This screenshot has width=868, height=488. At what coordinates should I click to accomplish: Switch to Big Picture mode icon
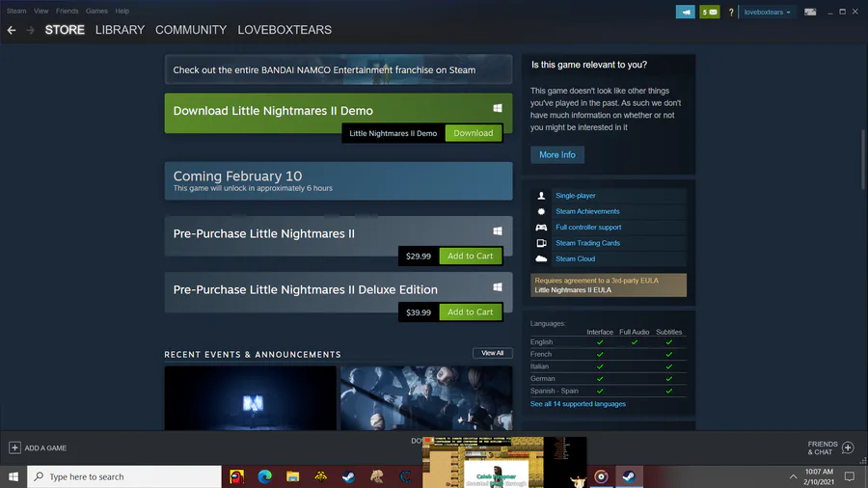[810, 12]
